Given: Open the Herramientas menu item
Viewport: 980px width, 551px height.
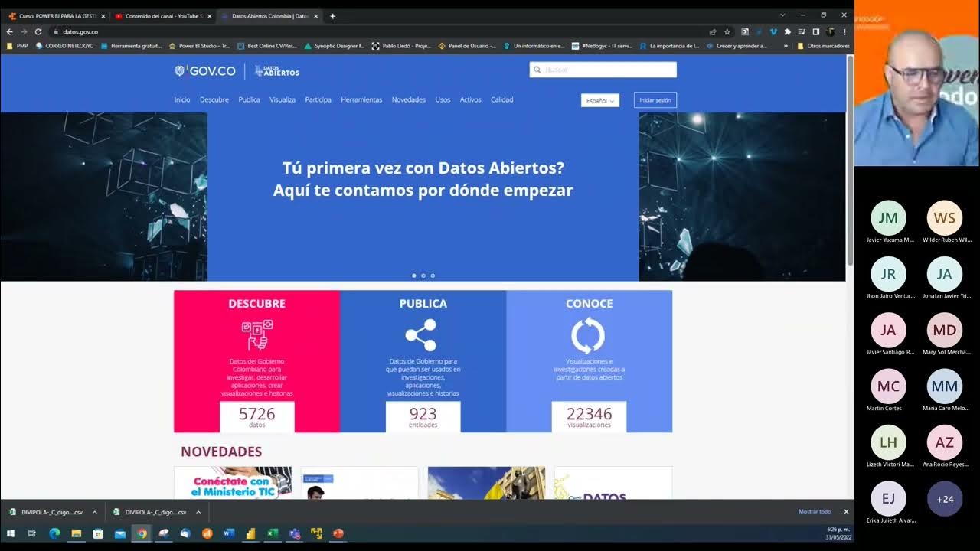Looking at the screenshot, I should click(x=361, y=100).
